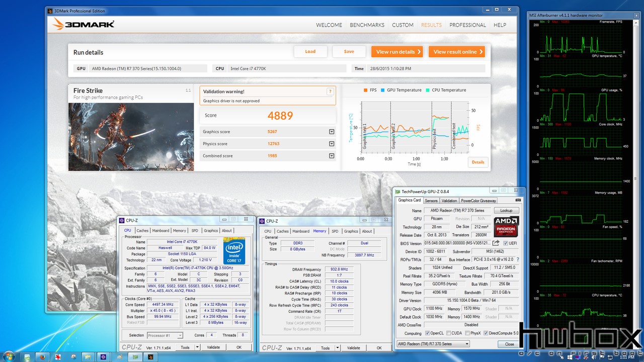This screenshot has height=362, width=644.
Task: Open the RESULTS tab in 3DMark
Action: (431, 25)
